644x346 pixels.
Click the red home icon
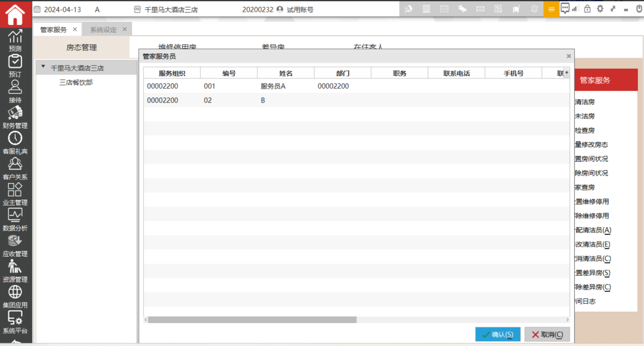[15, 14]
